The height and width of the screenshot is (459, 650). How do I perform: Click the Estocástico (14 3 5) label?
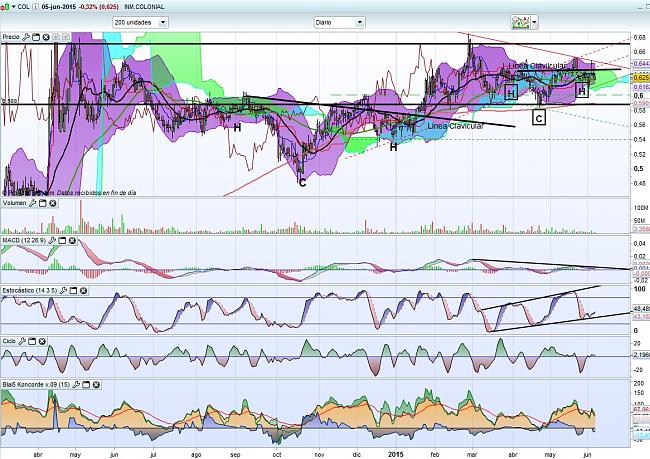30,291
